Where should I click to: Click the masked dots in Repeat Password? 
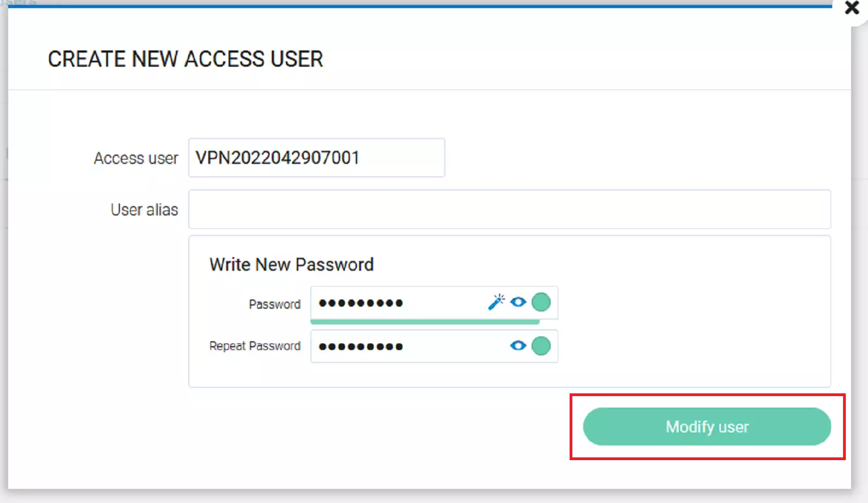tap(361, 347)
